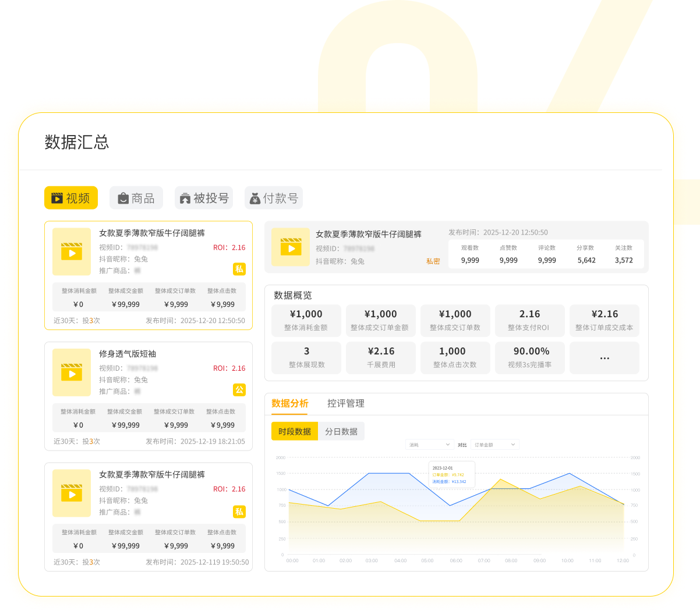Click the 数据概览 section heading

pos(293,295)
